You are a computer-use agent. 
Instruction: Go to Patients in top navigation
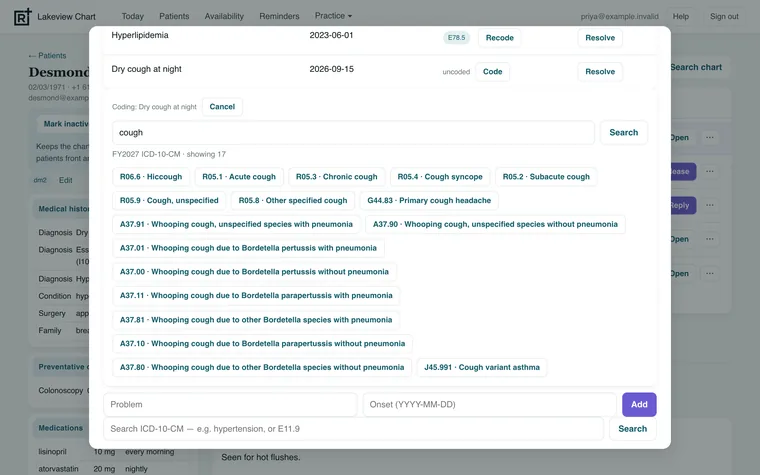pyautogui.click(x=174, y=16)
